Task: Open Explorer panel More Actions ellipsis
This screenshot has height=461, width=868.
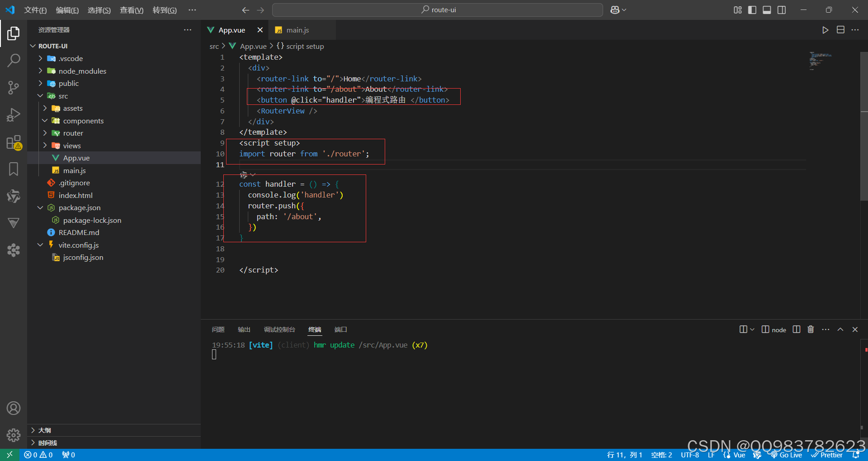Action: (x=188, y=30)
